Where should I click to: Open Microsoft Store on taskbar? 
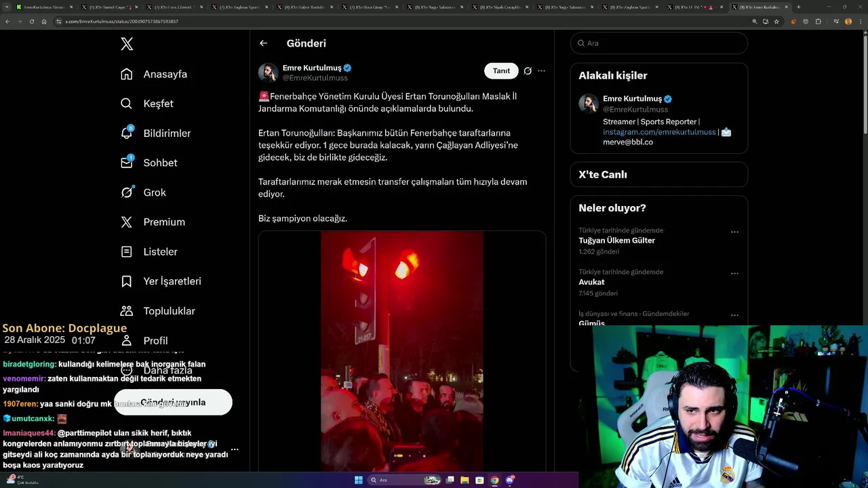click(x=479, y=480)
